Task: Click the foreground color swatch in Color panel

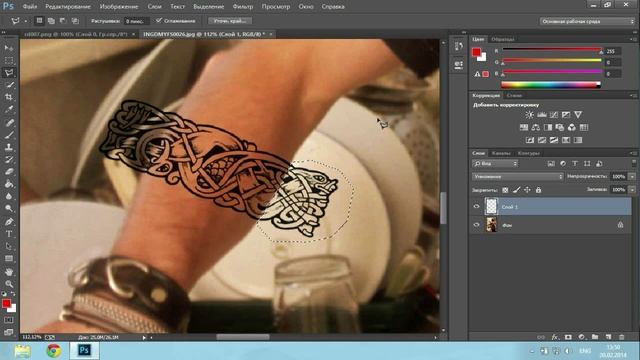Action: point(476,52)
